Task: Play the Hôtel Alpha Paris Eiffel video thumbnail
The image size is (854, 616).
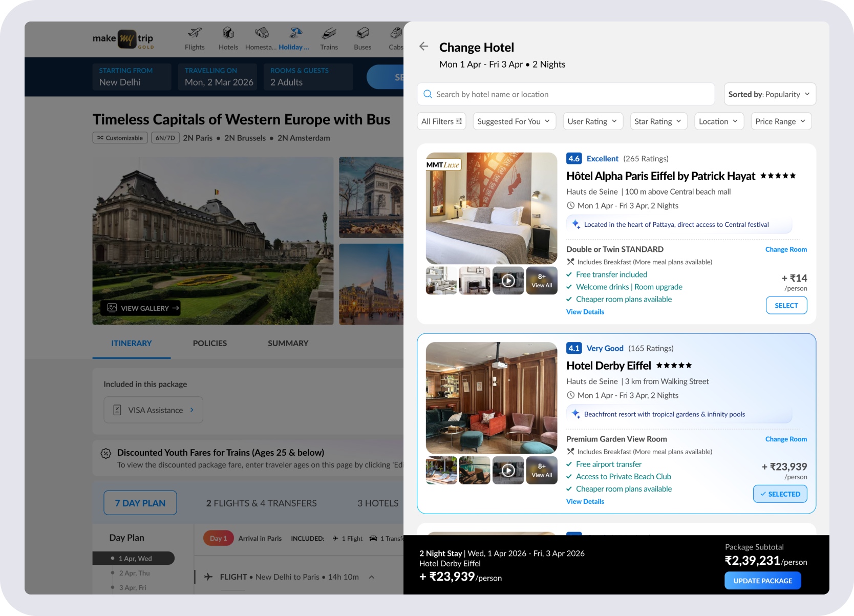Action: point(508,281)
